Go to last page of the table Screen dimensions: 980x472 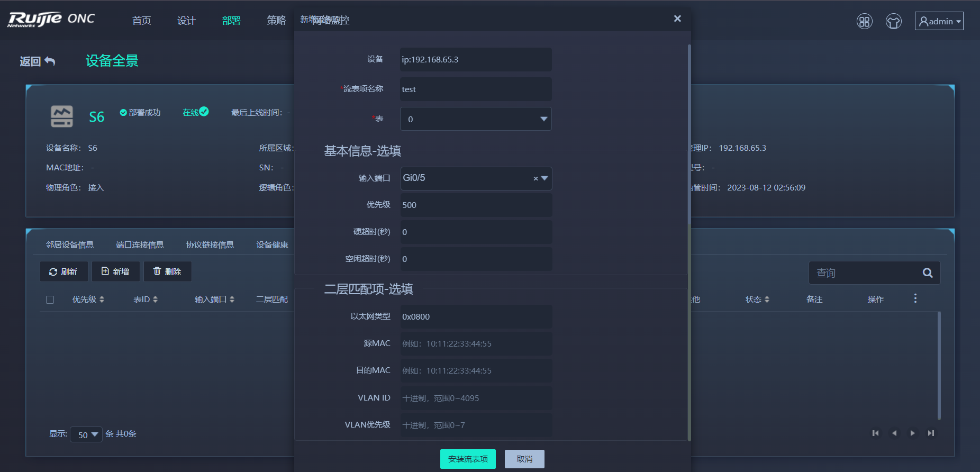coord(931,433)
